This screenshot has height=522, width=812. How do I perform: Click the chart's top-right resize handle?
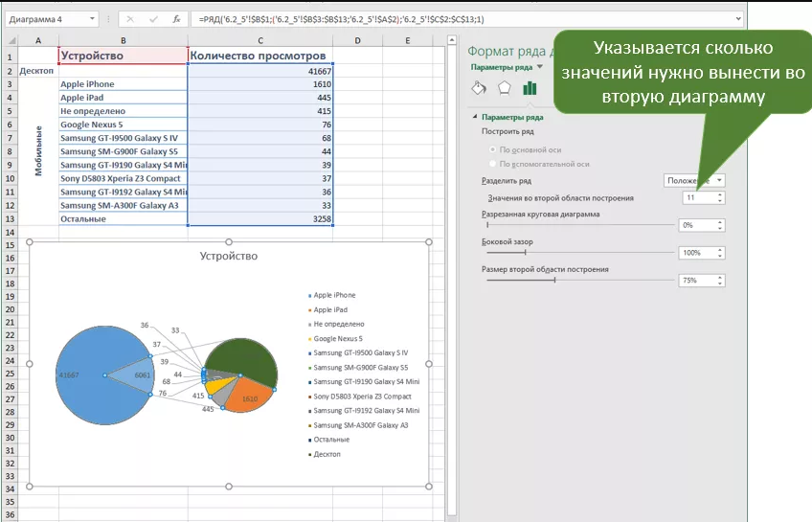coord(429,241)
